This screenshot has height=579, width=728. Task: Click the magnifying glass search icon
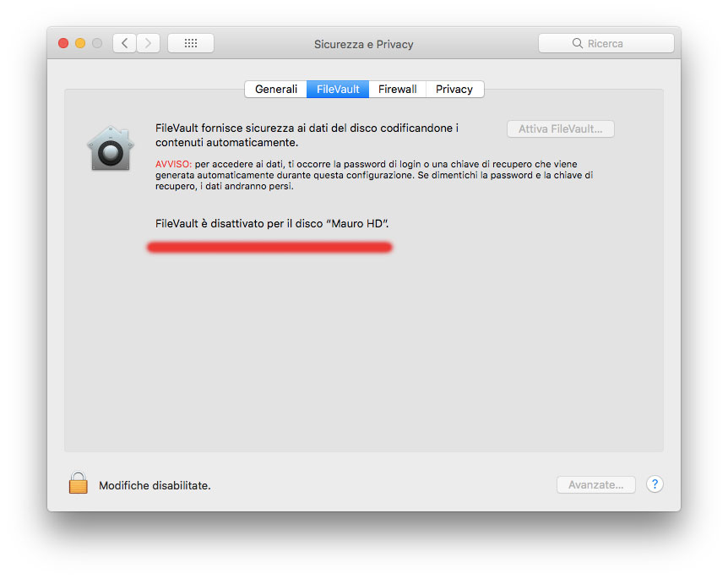pyautogui.click(x=577, y=43)
